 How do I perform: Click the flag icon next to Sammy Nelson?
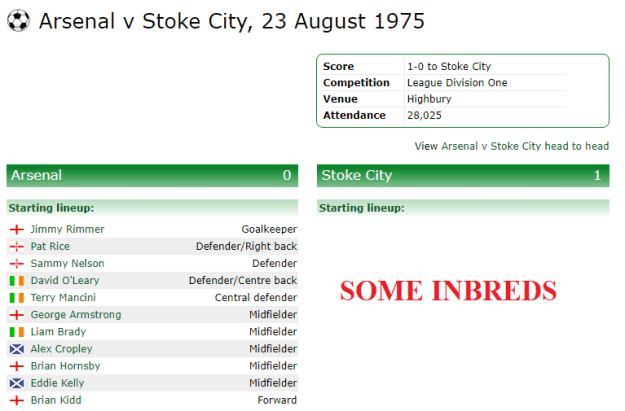16,264
